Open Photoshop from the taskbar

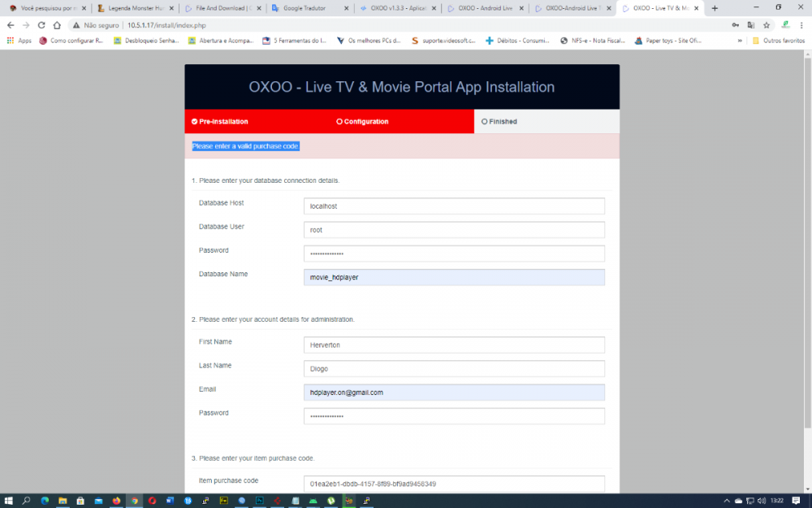(x=260, y=501)
